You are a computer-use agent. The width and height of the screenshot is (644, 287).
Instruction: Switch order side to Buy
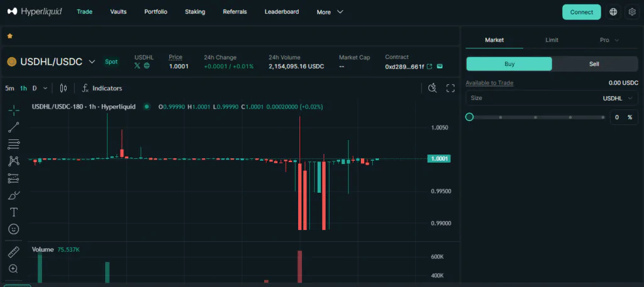click(x=509, y=64)
